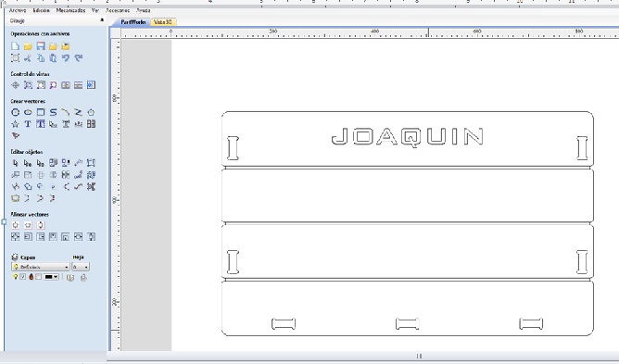Open the Capas layer dropdown
This screenshot has width=619, height=364.
point(40,267)
